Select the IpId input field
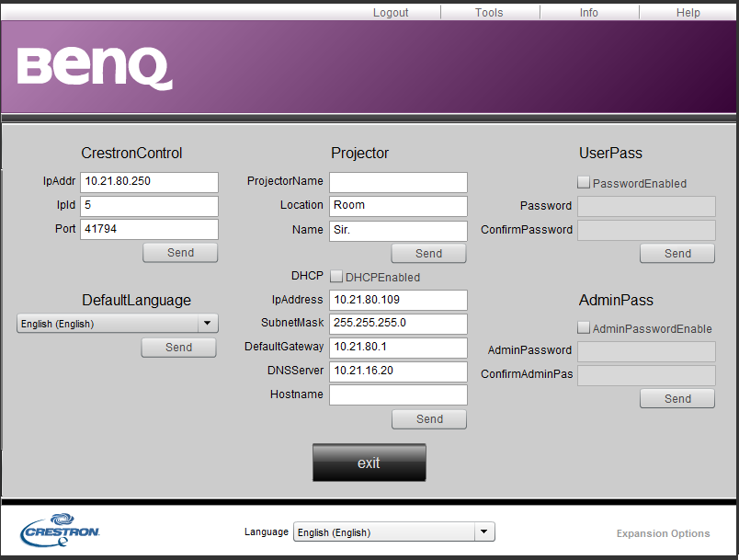 (x=149, y=207)
